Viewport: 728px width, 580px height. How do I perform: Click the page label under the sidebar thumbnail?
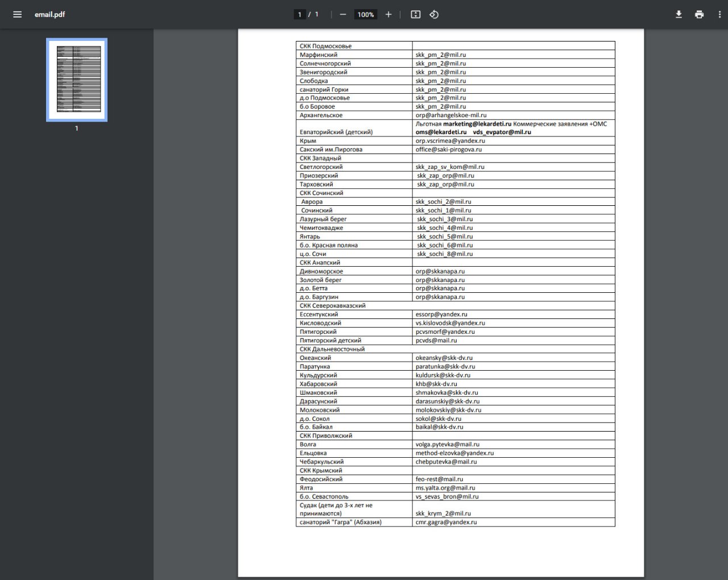click(77, 129)
